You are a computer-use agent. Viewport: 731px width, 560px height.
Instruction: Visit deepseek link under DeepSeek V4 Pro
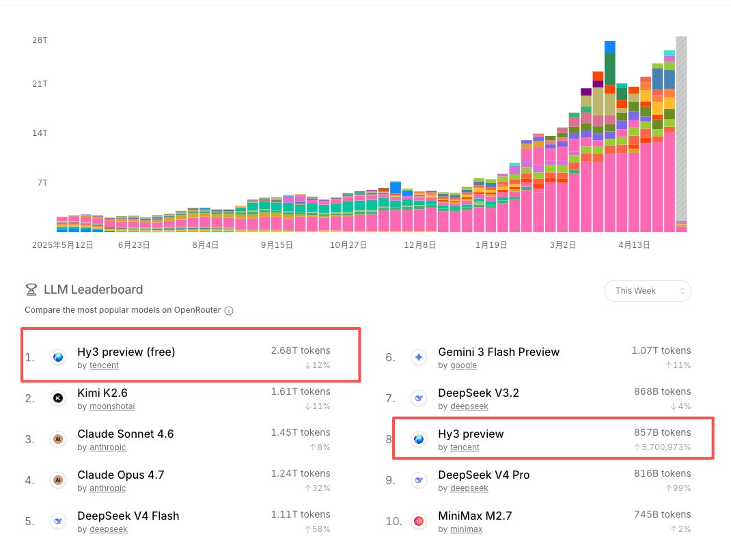(469, 488)
